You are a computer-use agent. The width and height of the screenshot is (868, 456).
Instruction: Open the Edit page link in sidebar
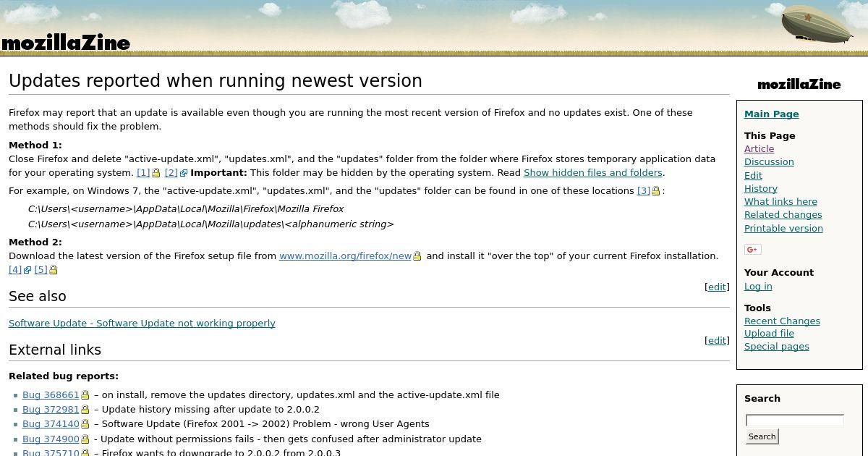[x=753, y=176]
